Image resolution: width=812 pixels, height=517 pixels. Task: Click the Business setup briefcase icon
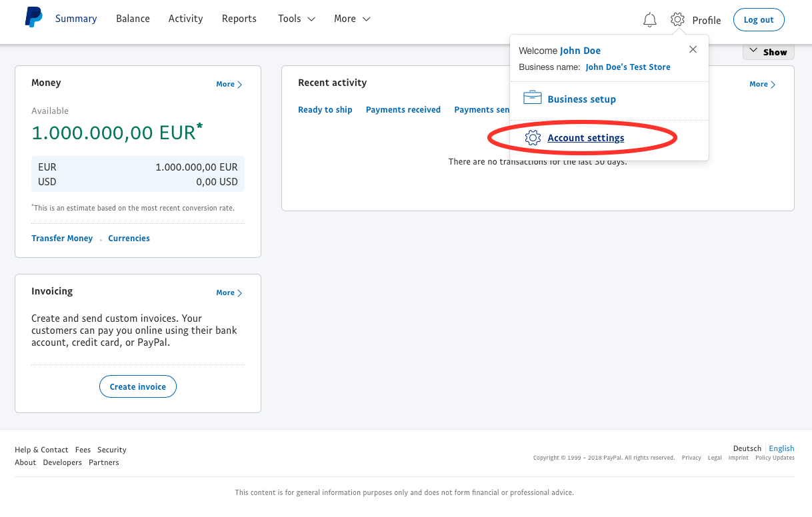[x=532, y=98]
